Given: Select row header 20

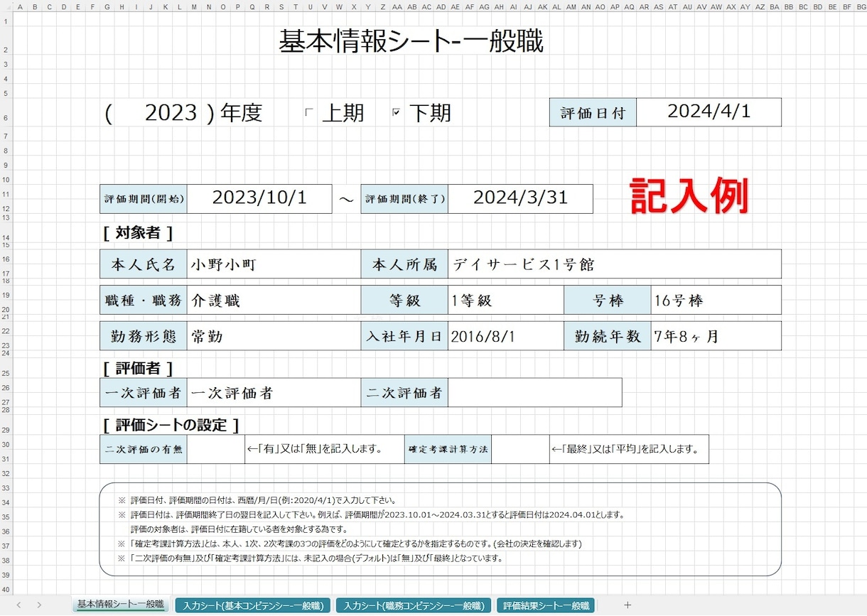Looking at the screenshot, I should tap(5, 309).
